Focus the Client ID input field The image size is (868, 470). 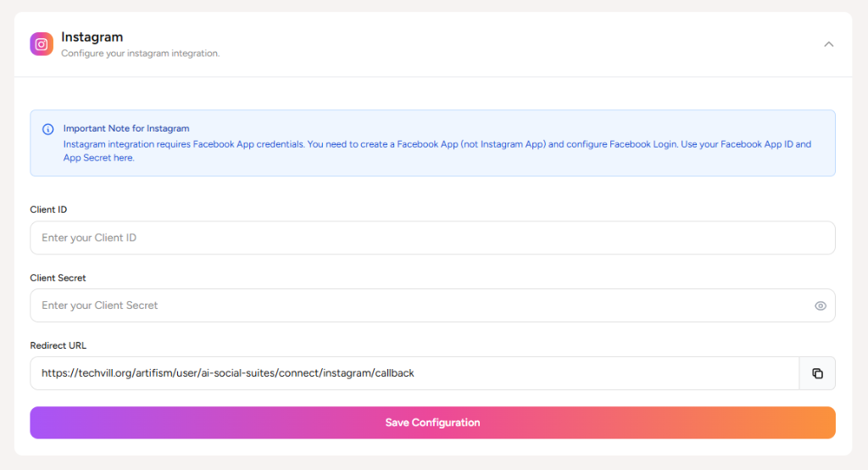point(432,238)
